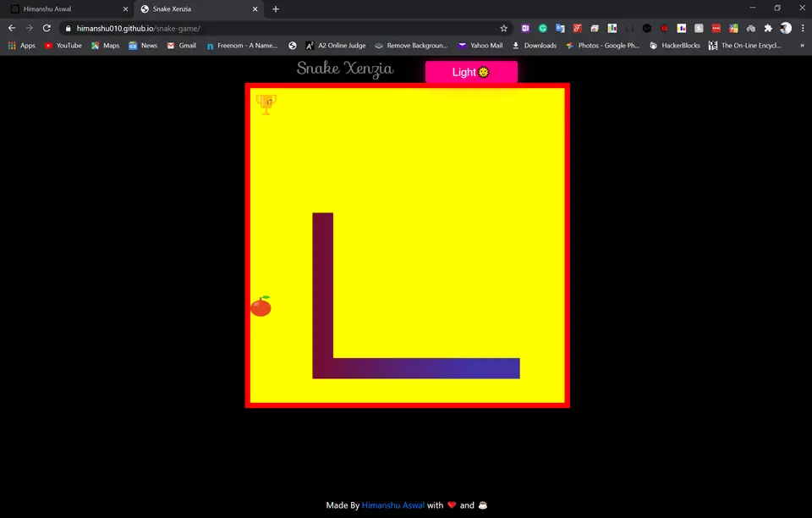The height and width of the screenshot is (518, 812).
Task: Go back to the previous page
Action: [x=12, y=28]
